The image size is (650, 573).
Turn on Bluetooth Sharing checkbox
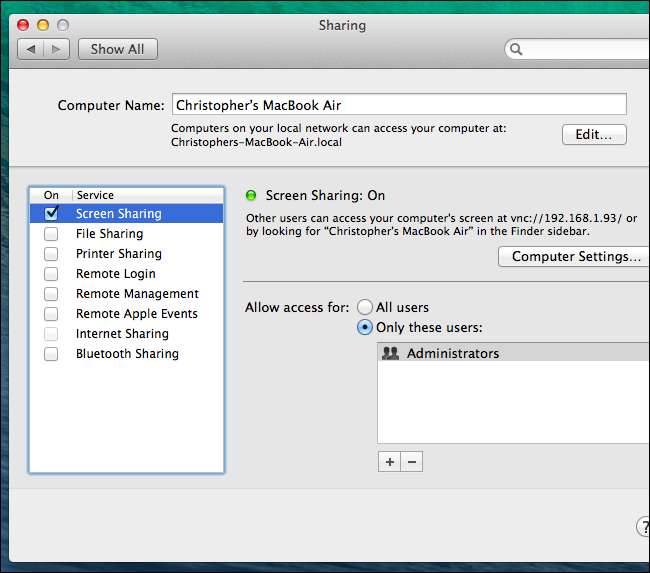(51, 353)
